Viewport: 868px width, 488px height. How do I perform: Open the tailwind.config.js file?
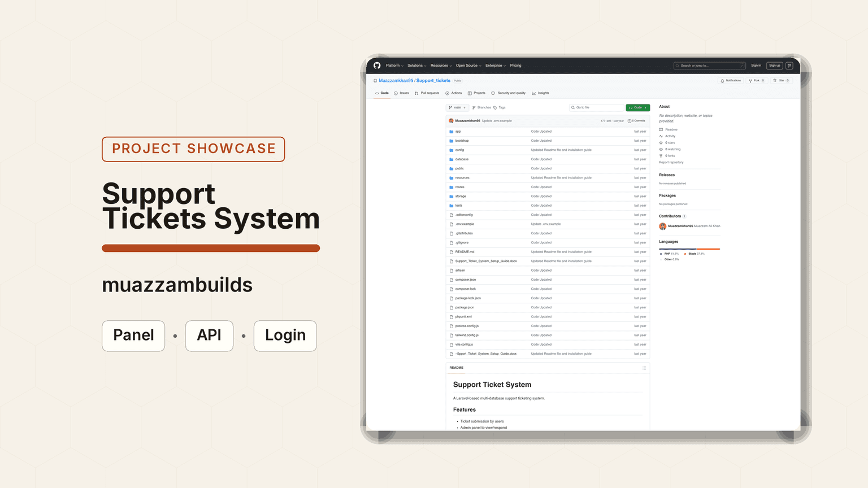click(x=467, y=335)
